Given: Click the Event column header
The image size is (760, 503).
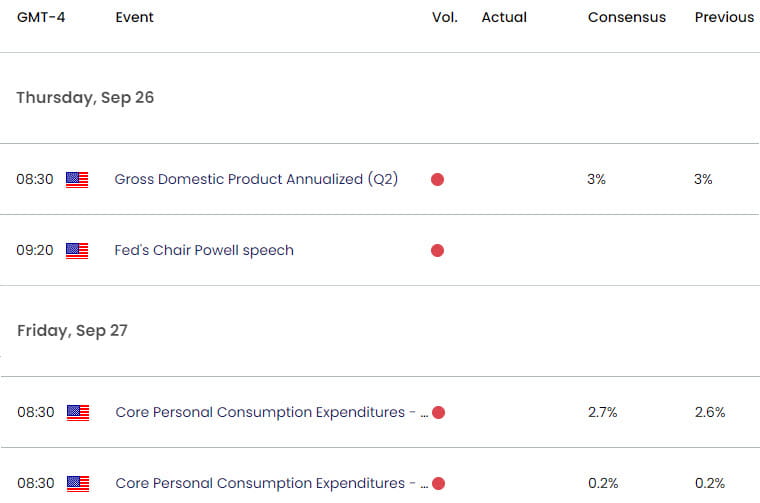Looking at the screenshot, I should click(x=134, y=17).
